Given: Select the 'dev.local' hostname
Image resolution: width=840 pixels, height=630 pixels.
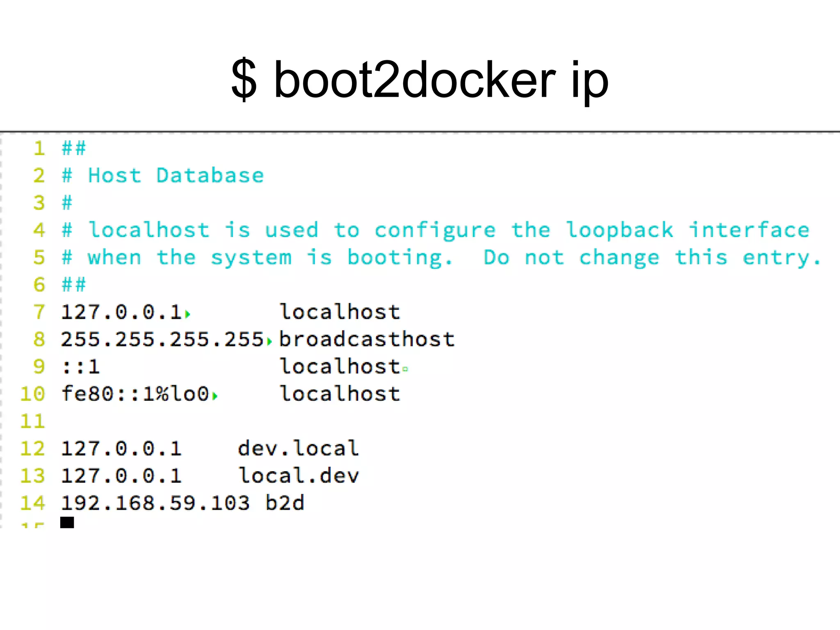Looking at the screenshot, I should pyautogui.click(x=299, y=448).
